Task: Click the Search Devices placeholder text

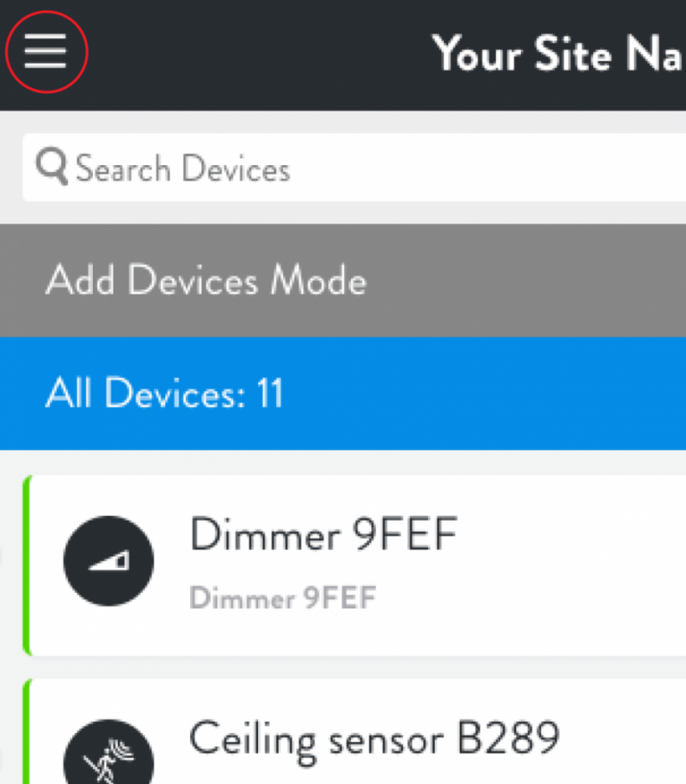Action: click(x=183, y=169)
